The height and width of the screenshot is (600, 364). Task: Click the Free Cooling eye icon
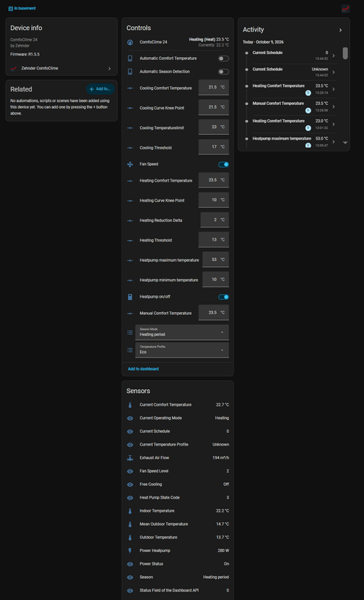130,484
